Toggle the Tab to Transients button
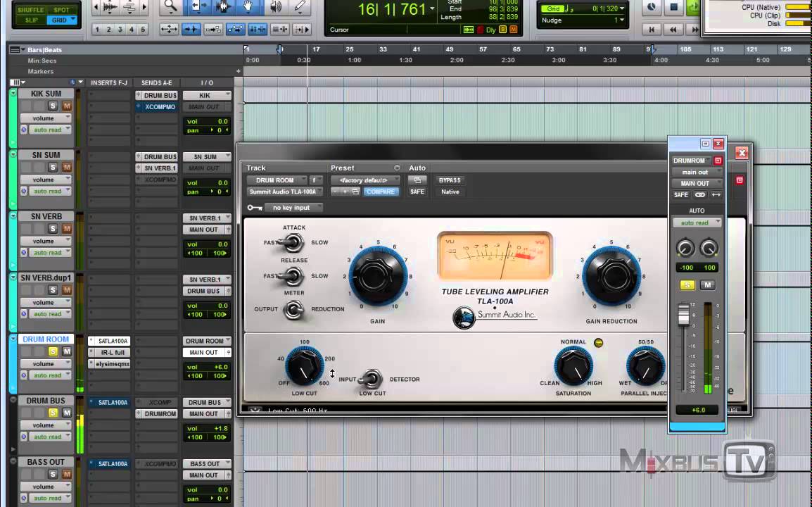Viewport: 812px width, 507px height. point(191,30)
